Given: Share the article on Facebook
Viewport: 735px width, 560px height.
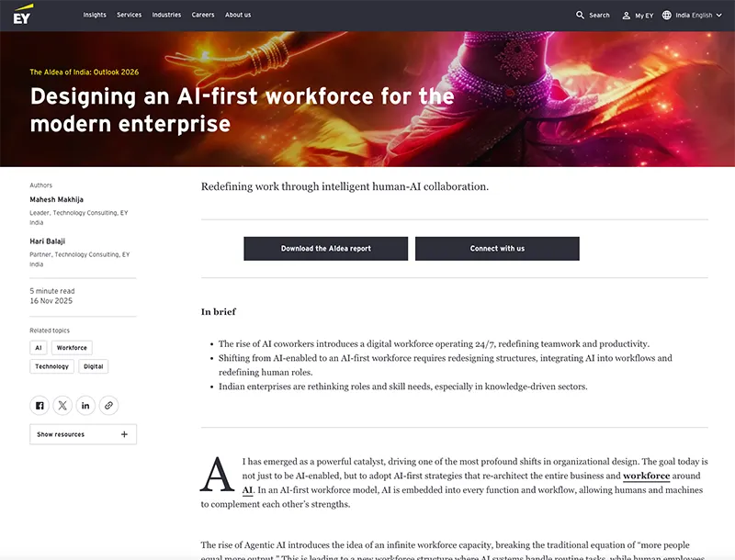Looking at the screenshot, I should [40, 406].
